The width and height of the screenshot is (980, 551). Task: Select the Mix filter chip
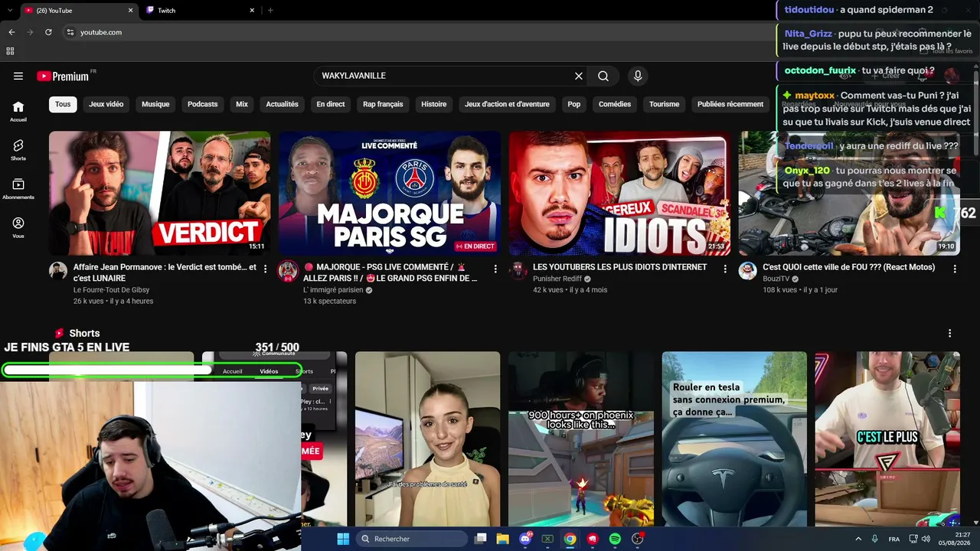tap(242, 104)
